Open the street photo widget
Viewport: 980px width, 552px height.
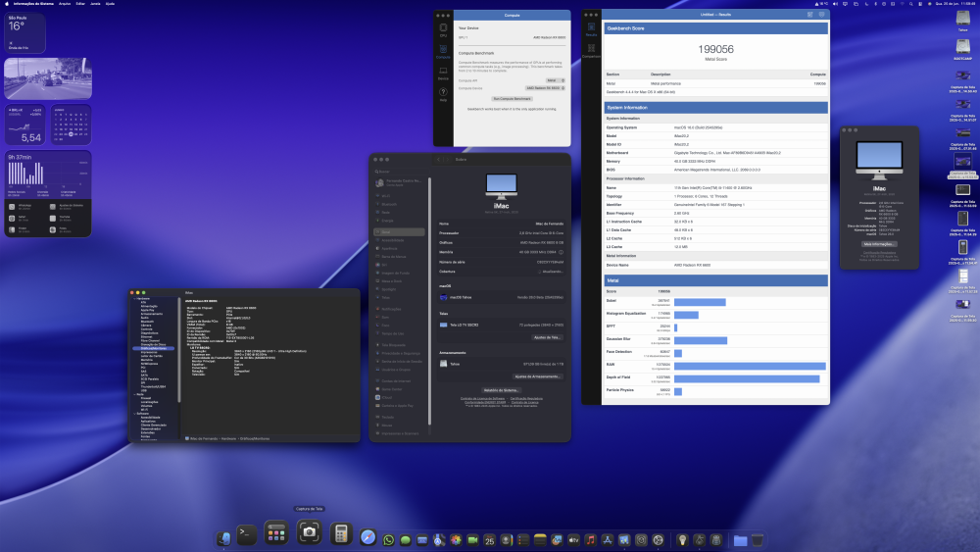click(48, 78)
